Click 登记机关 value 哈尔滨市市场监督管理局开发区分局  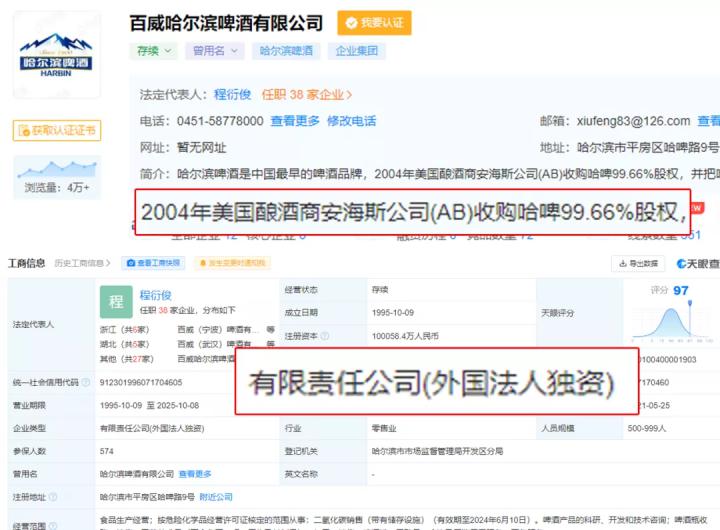(437, 451)
